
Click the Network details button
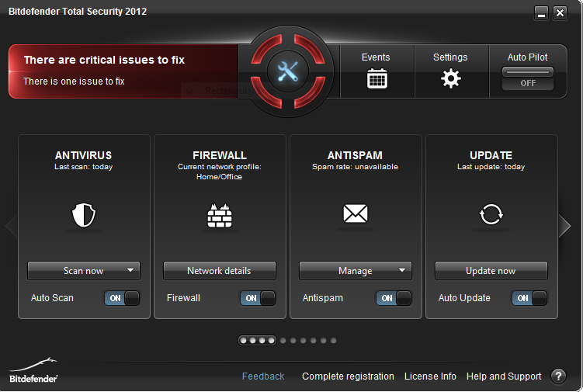click(x=220, y=270)
